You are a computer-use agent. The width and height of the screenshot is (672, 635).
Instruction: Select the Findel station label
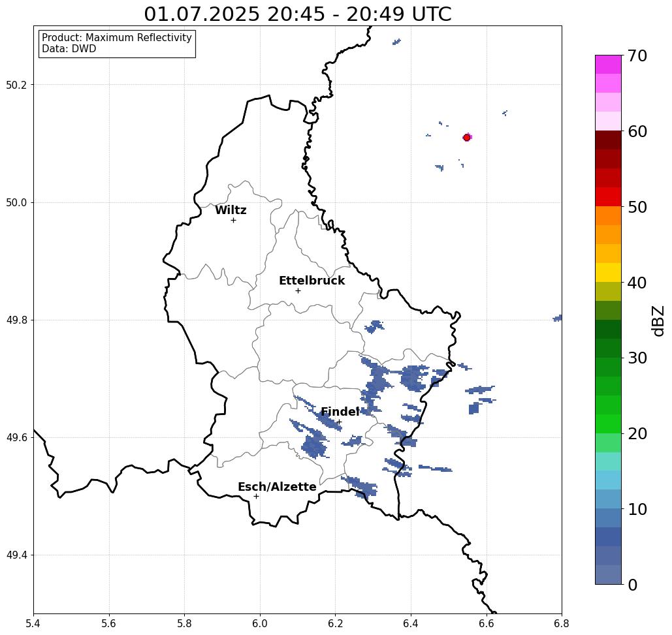[340, 412]
